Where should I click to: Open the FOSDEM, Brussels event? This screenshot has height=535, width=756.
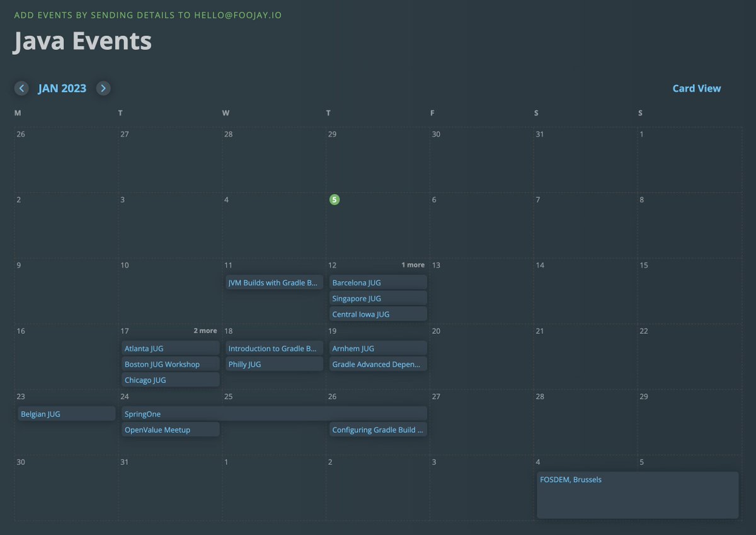click(638, 495)
